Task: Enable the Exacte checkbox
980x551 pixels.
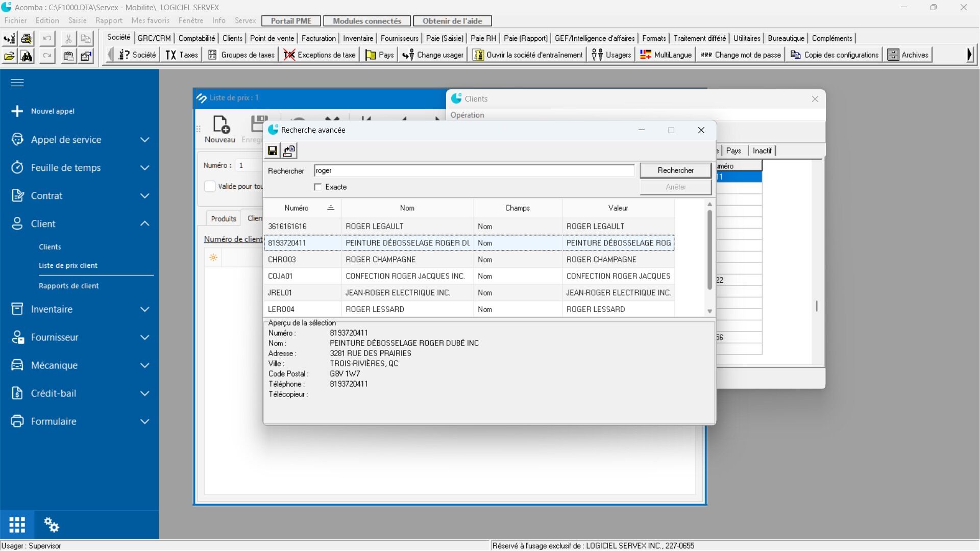Action: click(318, 187)
